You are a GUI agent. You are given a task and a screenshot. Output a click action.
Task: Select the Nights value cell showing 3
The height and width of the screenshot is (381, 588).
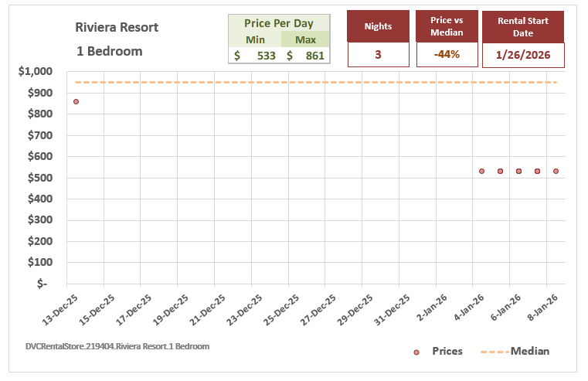coord(379,55)
